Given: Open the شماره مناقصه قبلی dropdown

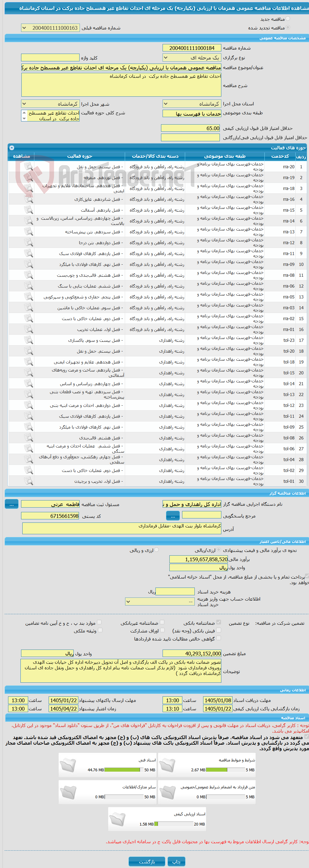Looking at the screenshot, I should [50, 28].
